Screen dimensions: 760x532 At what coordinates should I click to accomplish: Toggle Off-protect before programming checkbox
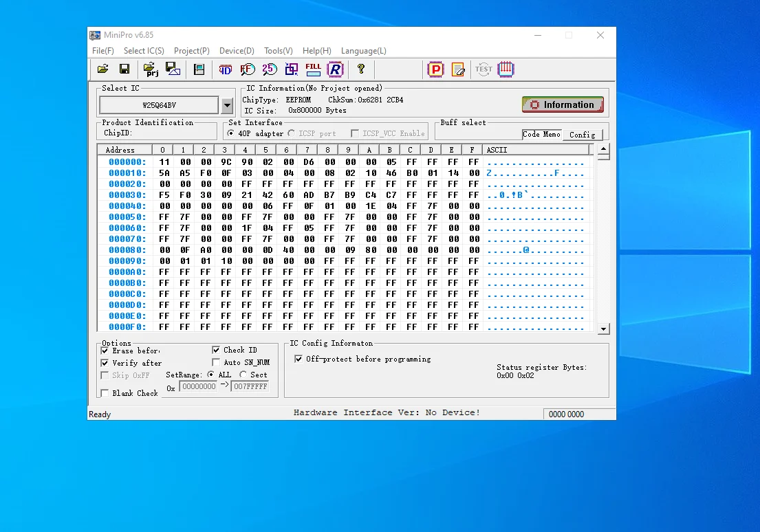pyautogui.click(x=298, y=359)
